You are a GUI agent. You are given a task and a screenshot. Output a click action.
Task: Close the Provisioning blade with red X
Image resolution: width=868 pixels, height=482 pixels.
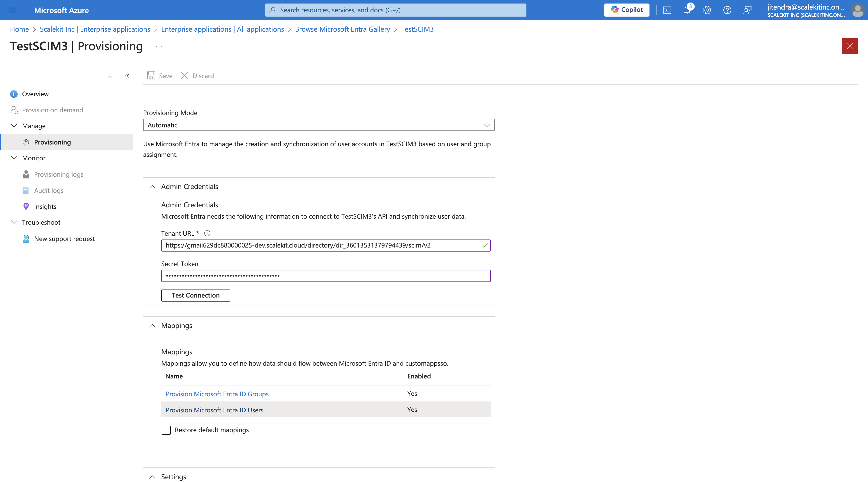coord(849,46)
